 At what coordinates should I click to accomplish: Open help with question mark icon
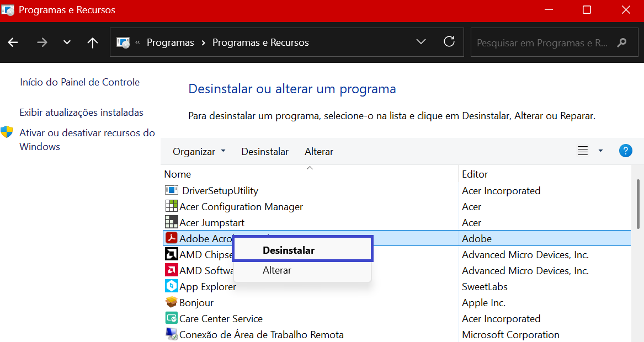626,151
